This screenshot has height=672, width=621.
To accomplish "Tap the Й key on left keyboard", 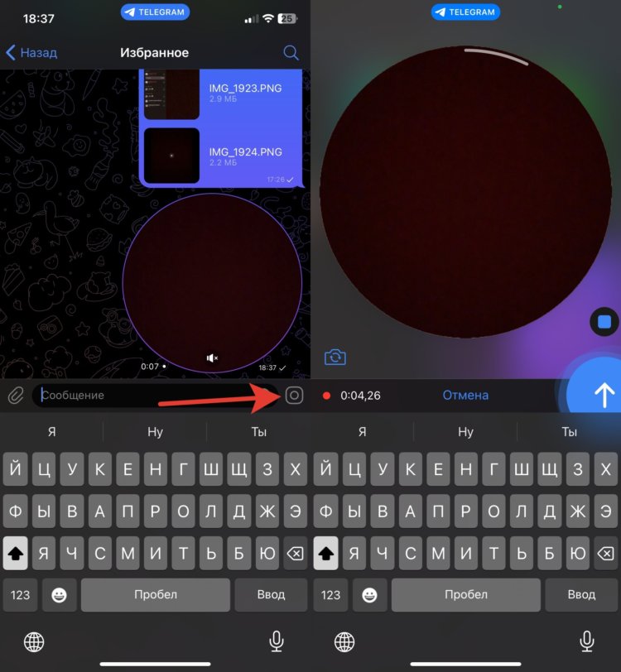I will pos(16,469).
